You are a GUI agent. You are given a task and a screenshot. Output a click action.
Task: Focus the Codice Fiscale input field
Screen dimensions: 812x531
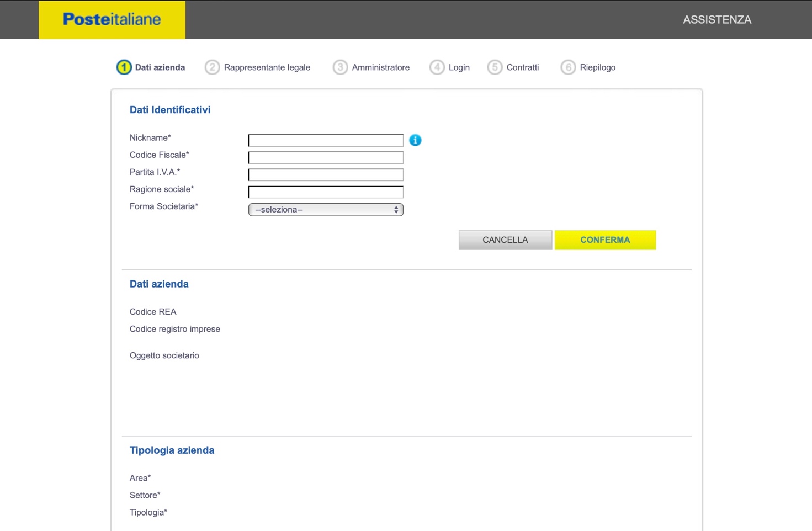(x=326, y=157)
